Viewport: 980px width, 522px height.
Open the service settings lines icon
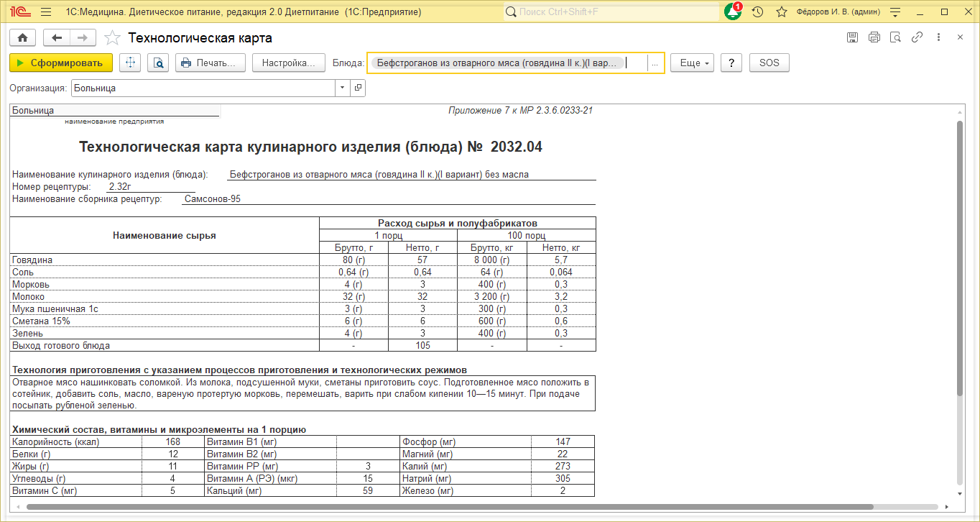[895, 12]
